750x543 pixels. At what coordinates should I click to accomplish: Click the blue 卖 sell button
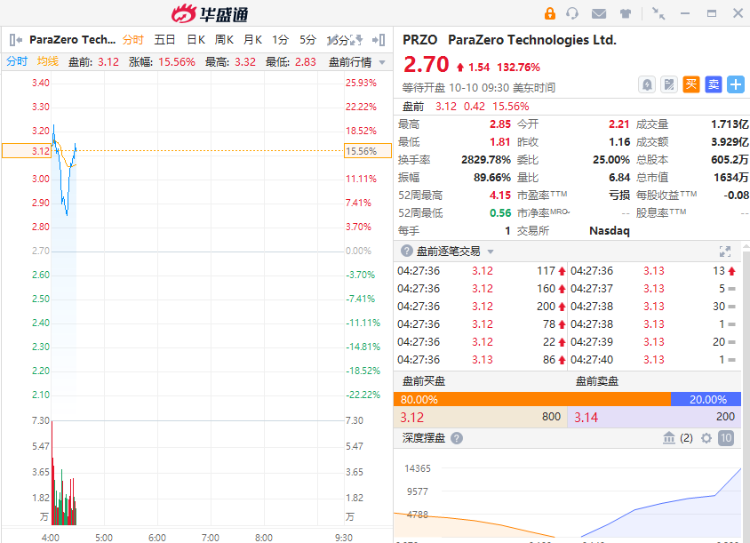click(x=713, y=85)
